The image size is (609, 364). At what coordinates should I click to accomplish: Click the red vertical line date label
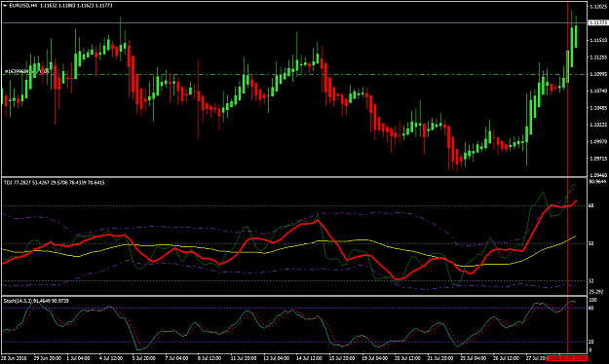(x=567, y=358)
